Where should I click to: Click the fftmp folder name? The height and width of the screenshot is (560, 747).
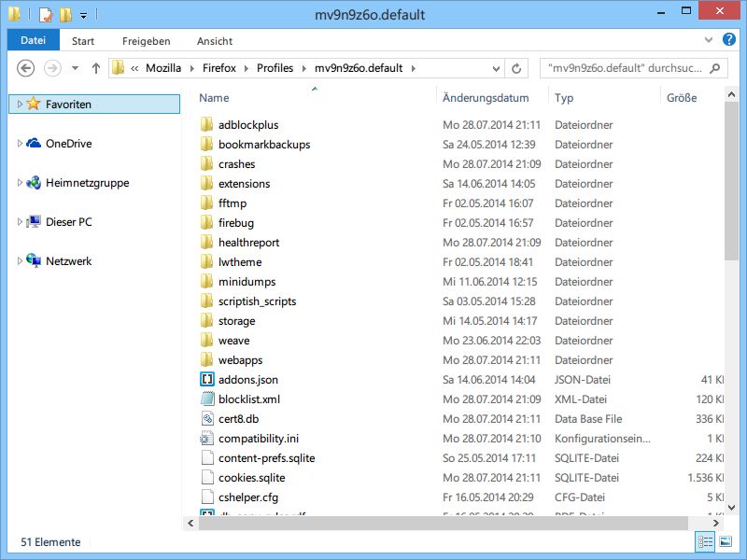(x=233, y=203)
